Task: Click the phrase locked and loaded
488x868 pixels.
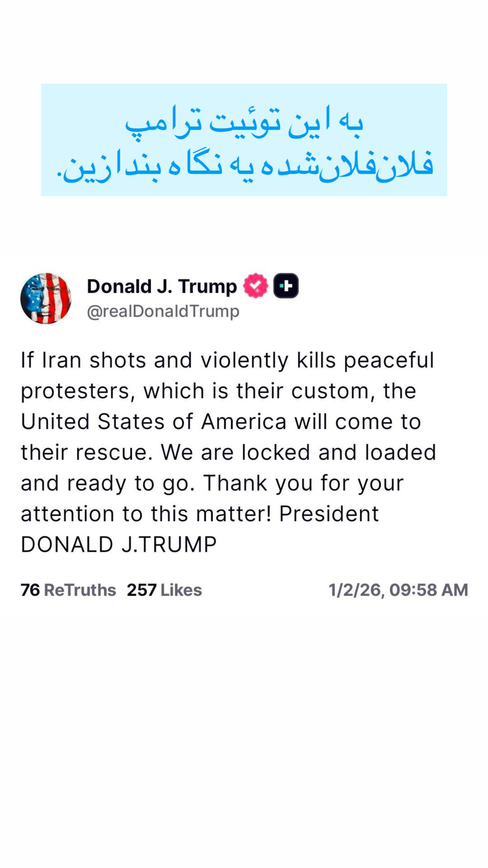Action: click(x=339, y=452)
